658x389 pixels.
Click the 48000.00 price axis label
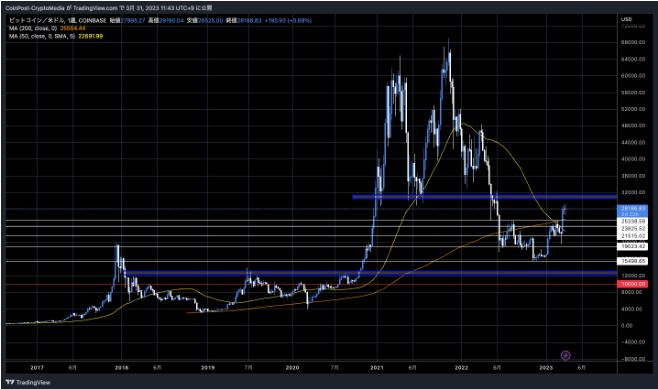click(633, 125)
